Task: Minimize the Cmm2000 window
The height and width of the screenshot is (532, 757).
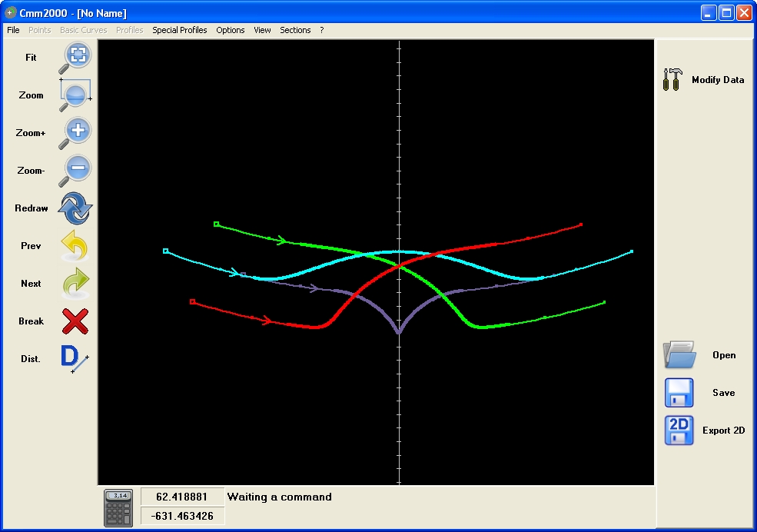Action: click(x=709, y=12)
